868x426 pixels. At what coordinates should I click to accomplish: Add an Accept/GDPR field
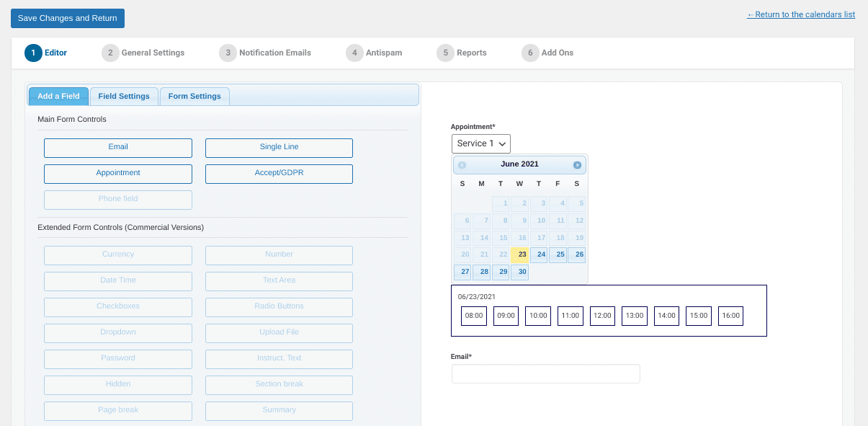(x=279, y=174)
